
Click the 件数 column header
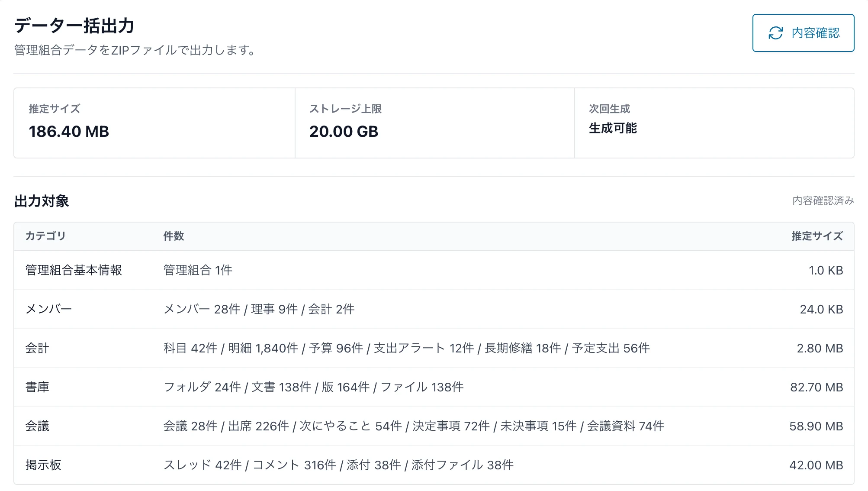tap(174, 236)
